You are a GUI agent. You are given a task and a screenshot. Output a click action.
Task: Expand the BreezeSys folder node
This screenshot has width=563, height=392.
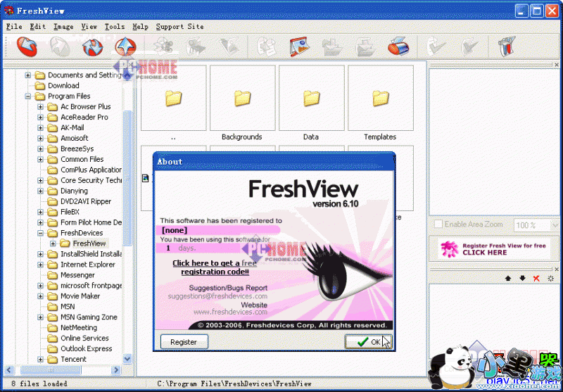coord(40,148)
